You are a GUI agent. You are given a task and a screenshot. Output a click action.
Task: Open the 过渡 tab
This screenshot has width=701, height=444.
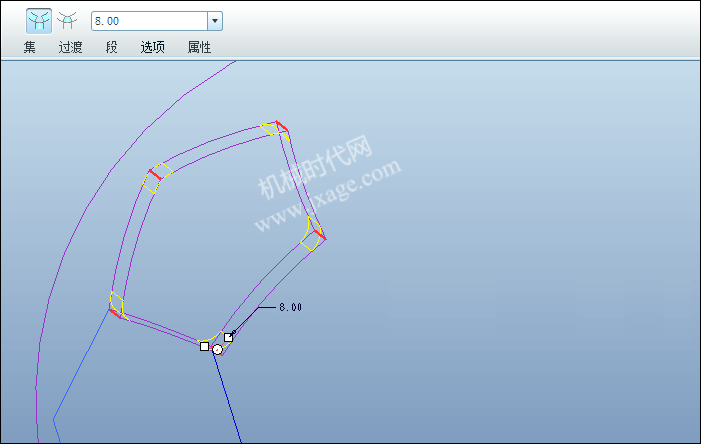pos(70,47)
